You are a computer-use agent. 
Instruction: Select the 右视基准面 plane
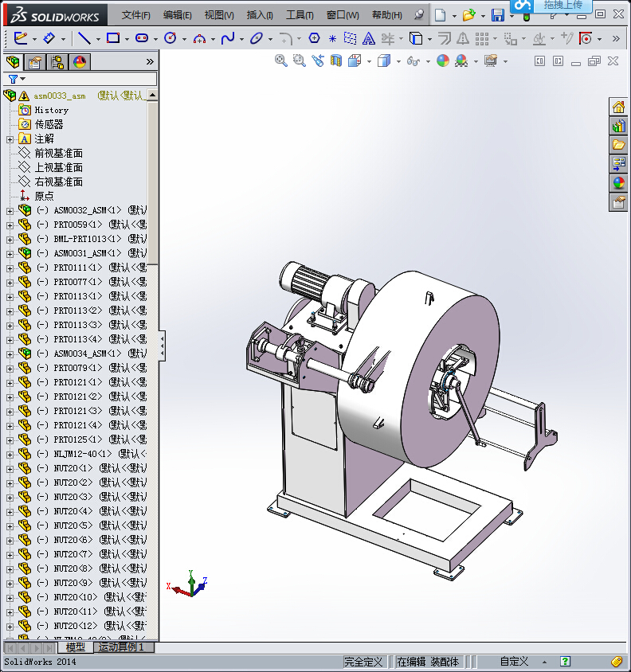click(x=58, y=182)
